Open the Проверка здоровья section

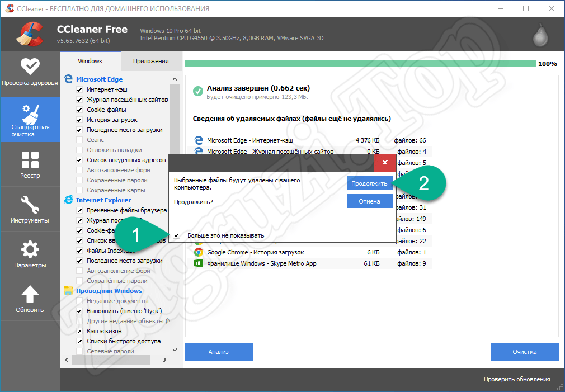click(x=30, y=73)
